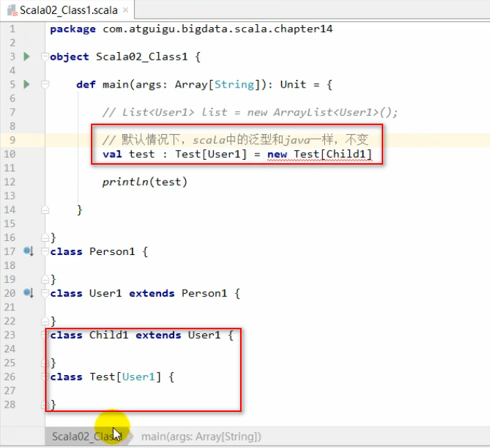Click 'User1' in class User1 extends line
490x448 pixels.
[105, 293]
